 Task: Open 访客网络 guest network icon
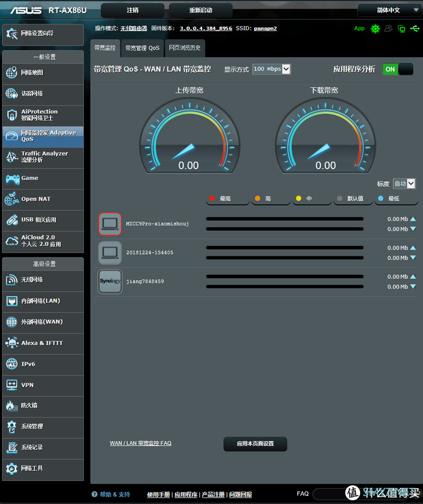click(12, 93)
